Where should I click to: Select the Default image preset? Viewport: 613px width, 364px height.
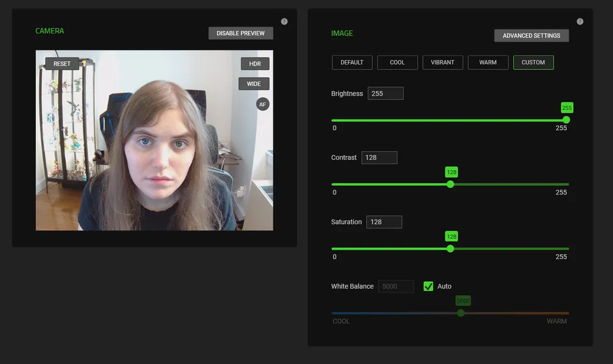coord(352,63)
